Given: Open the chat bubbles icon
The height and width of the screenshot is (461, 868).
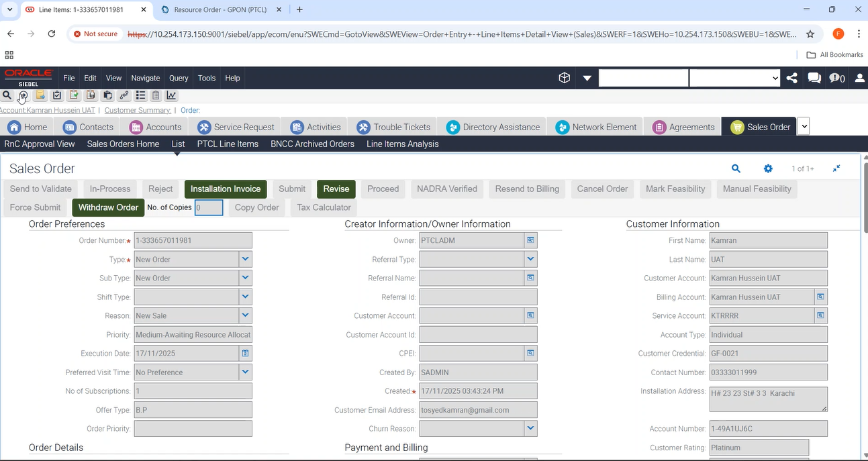Looking at the screenshot, I should coord(814,78).
